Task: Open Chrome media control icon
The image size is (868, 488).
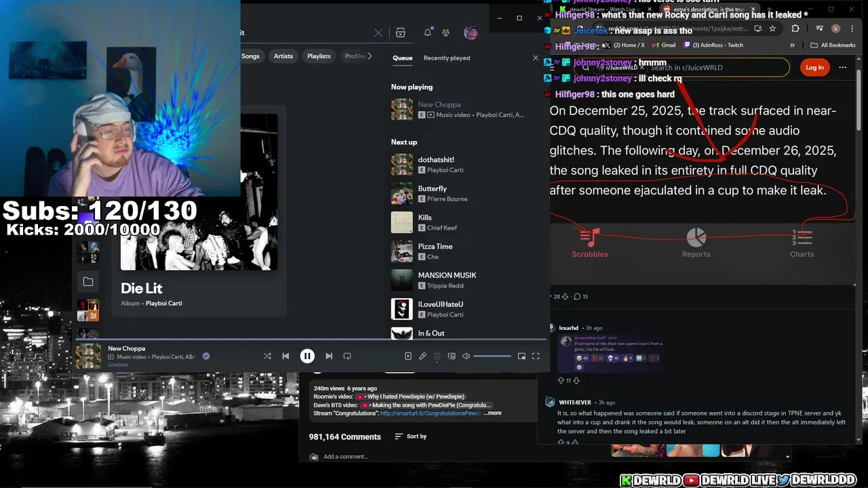Action: click(x=820, y=28)
